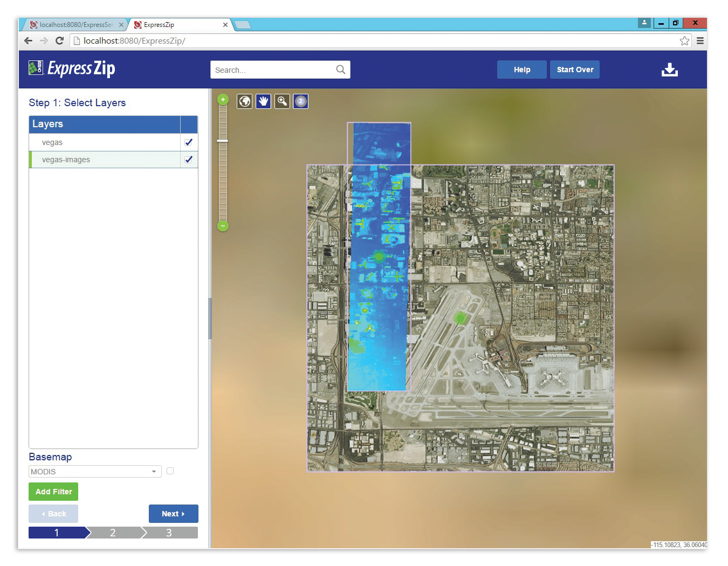Screen dimensions: 728x566
Task: Click the magnifier icon in Search box
Action: (x=340, y=70)
